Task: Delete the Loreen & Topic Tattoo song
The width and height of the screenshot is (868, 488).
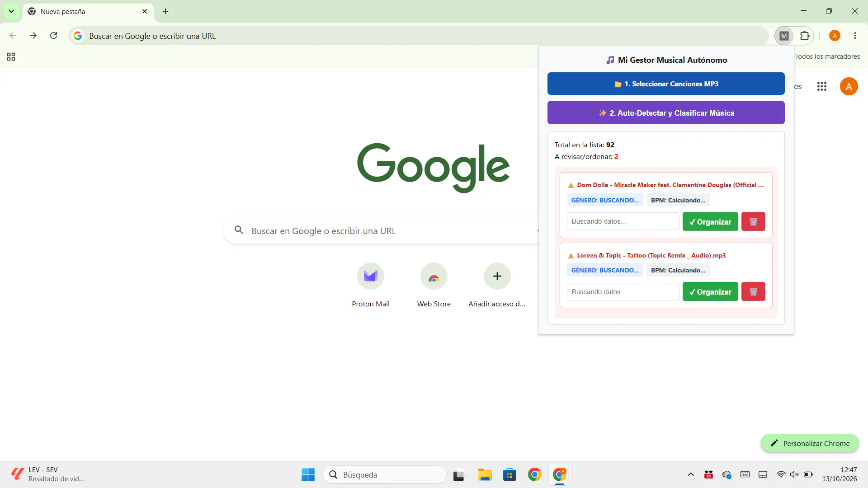Action: (x=753, y=291)
